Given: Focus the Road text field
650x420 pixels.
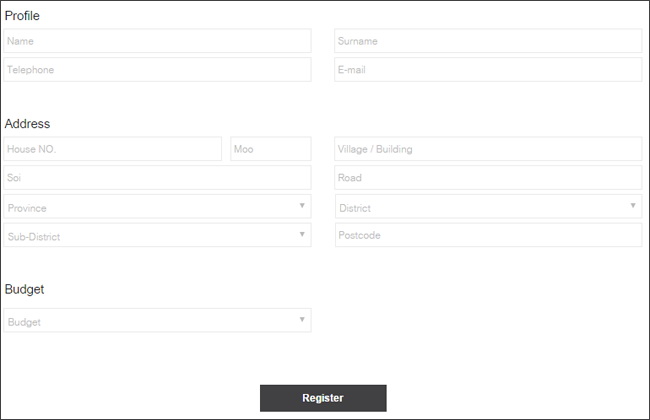Looking at the screenshot, I should pyautogui.click(x=487, y=178).
